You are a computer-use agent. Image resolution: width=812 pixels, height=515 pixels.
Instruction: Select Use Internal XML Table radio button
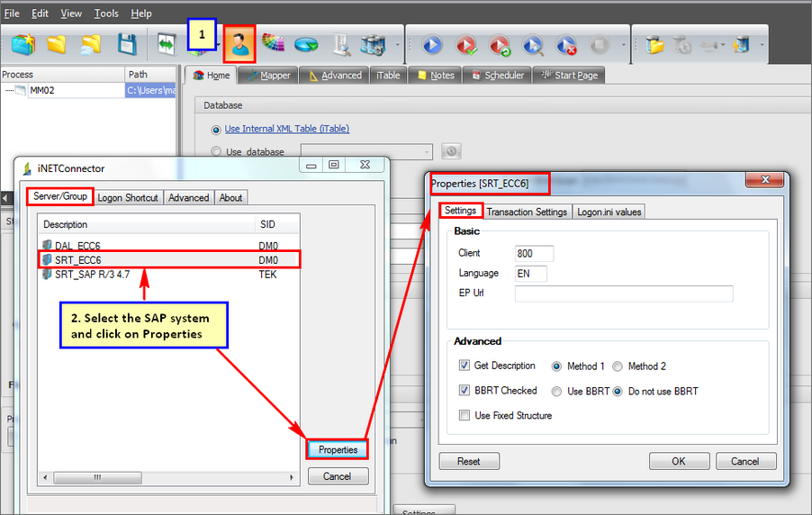pyautogui.click(x=216, y=130)
